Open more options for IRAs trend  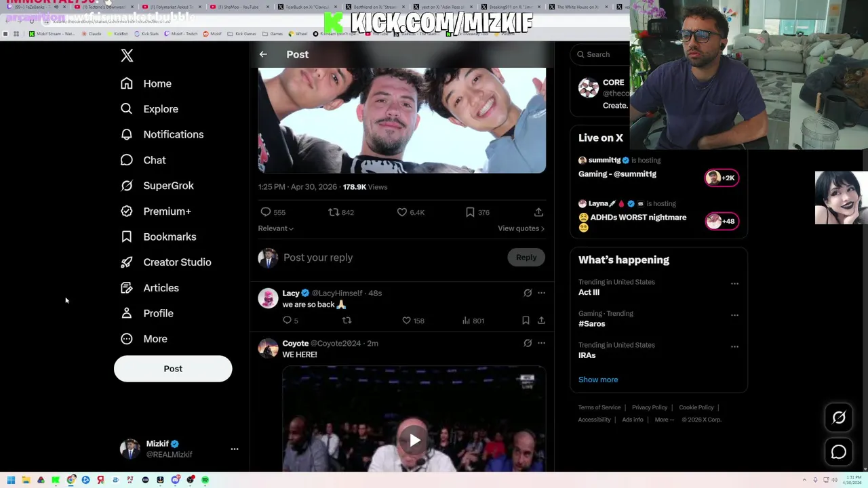(734, 346)
